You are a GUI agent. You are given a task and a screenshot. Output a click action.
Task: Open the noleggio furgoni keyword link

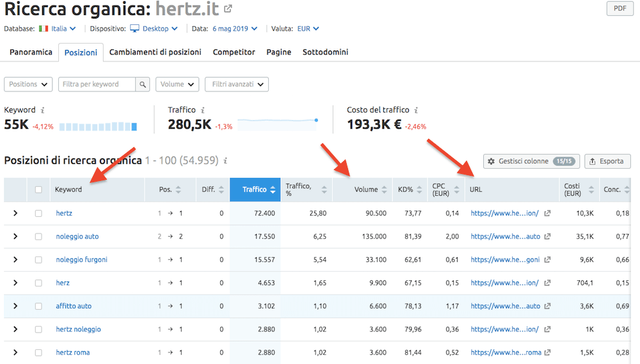click(82, 260)
